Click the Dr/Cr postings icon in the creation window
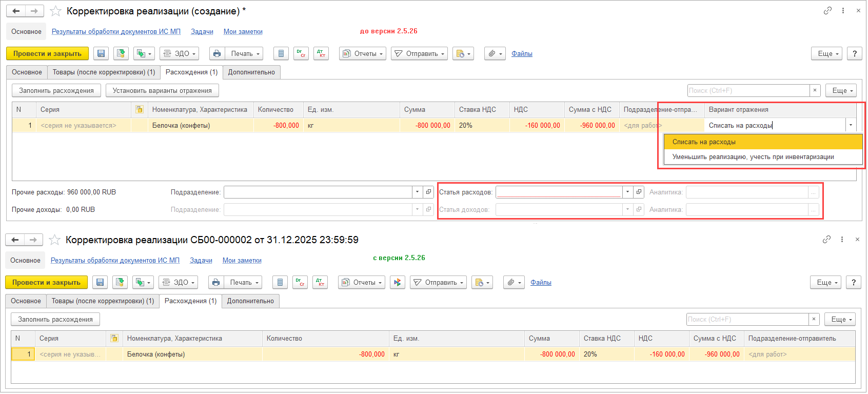The height and width of the screenshot is (394, 868). click(x=301, y=54)
